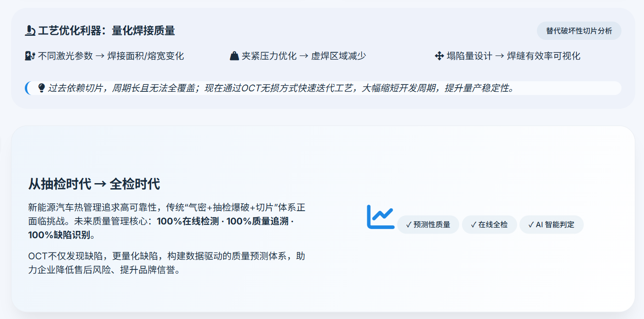Click the four-arrow move icon before 塌陷量设计
Screen dimensions: 644x319
tap(439, 56)
